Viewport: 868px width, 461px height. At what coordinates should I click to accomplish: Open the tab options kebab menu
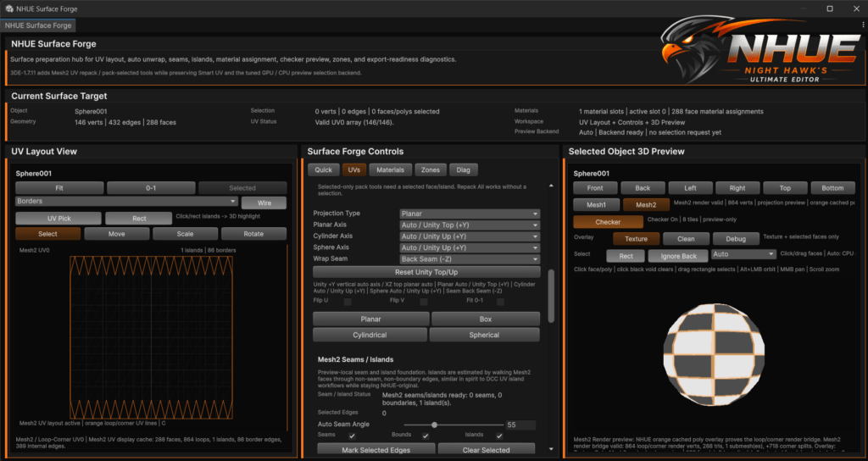863,25
